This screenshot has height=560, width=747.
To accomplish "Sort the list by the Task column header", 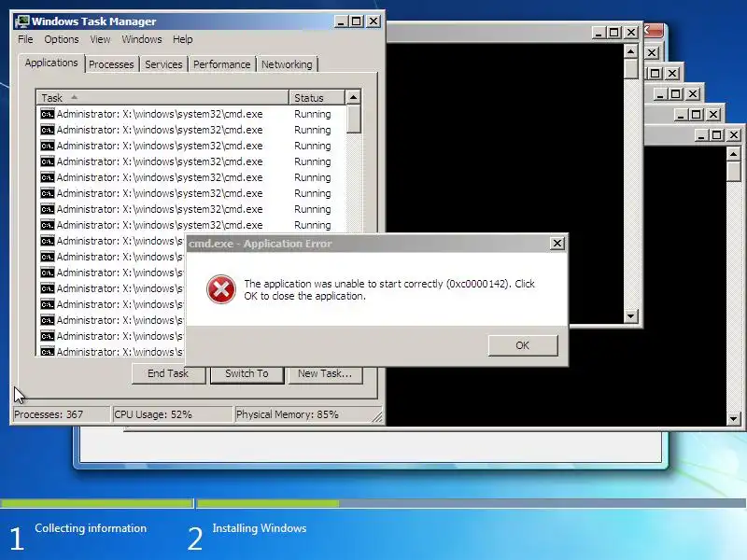I will tap(162, 98).
